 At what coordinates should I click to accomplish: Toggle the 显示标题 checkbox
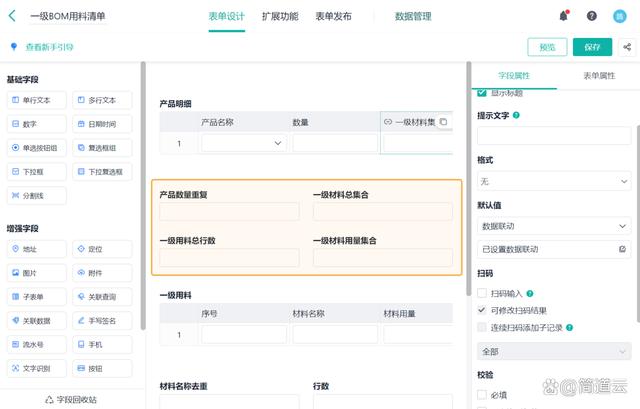482,93
